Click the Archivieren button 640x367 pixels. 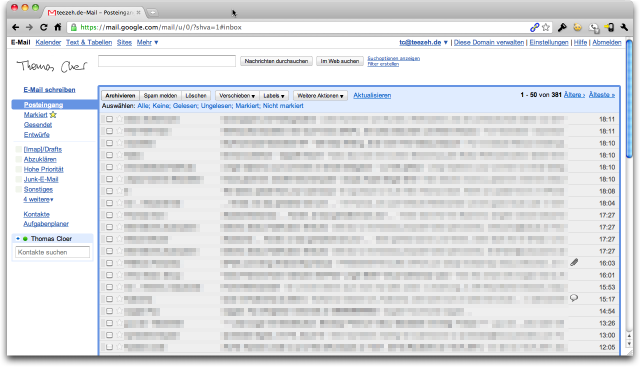pyautogui.click(x=120, y=96)
